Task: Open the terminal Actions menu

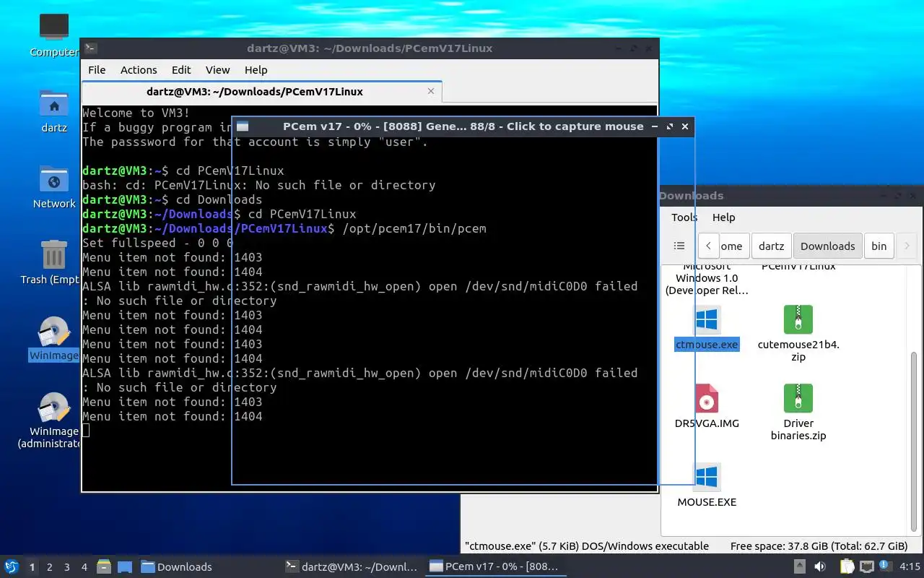Action: pyautogui.click(x=139, y=70)
